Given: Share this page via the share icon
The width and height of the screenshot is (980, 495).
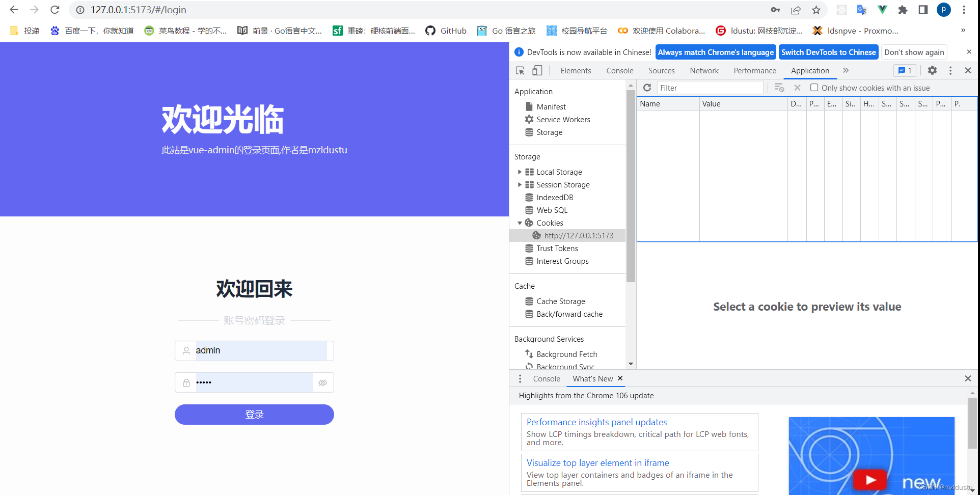Looking at the screenshot, I should coord(796,10).
